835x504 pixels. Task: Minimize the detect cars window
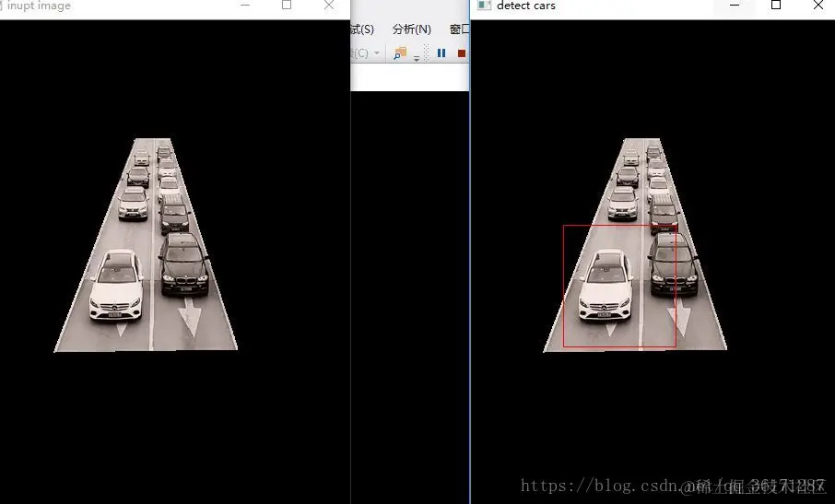coord(735,6)
